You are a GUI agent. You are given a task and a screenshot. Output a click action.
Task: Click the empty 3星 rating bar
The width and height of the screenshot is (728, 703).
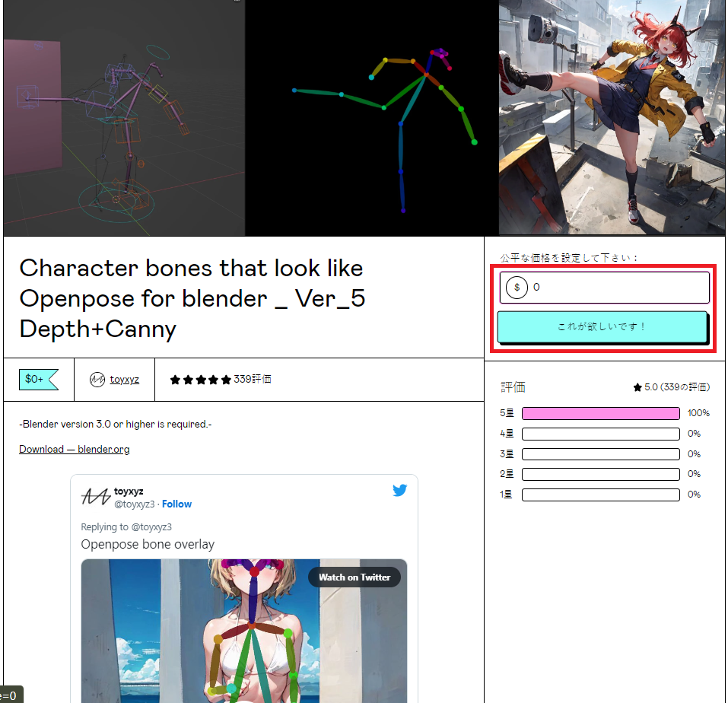click(601, 454)
